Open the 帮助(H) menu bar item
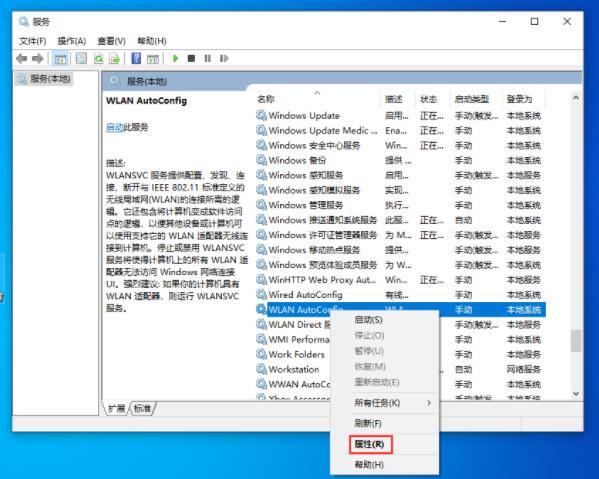This screenshot has height=479, width=599. [x=152, y=41]
